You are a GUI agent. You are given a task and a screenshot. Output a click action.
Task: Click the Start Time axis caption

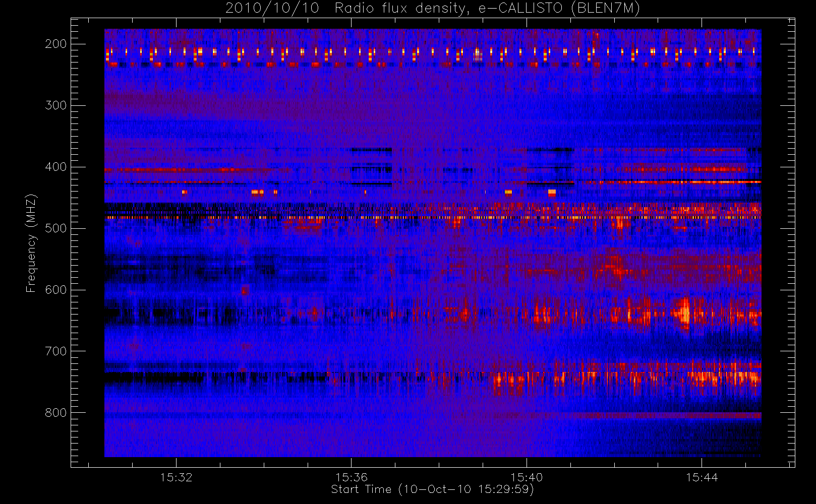click(432, 489)
